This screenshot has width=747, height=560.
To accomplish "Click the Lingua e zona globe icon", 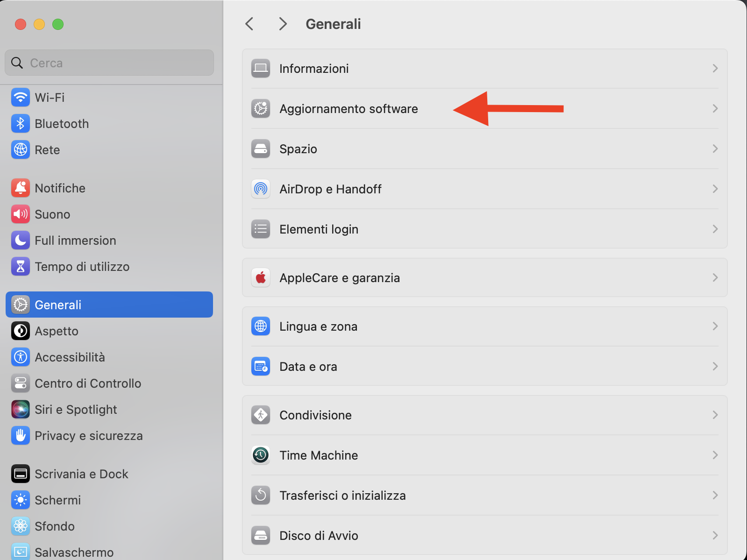I will coord(261,326).
